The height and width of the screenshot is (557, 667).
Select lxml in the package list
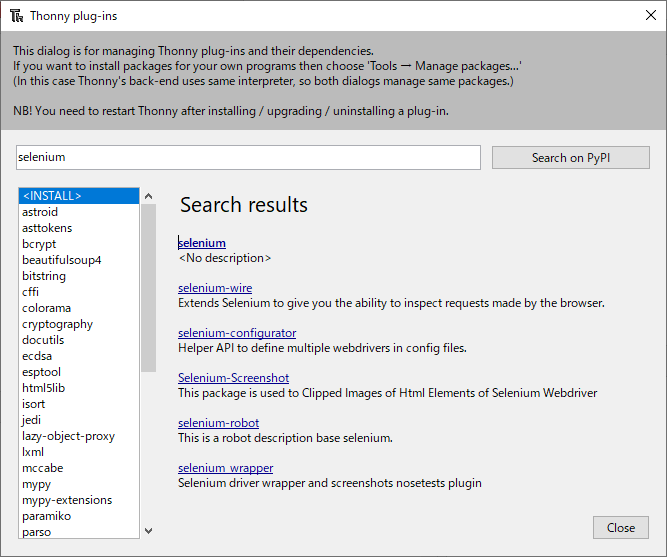click(79, 452)
